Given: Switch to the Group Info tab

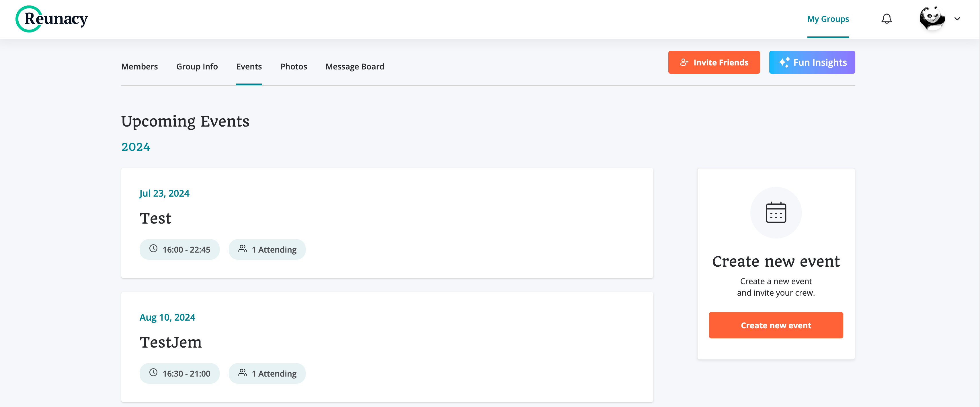Looking at the screenshot, I should (x=197, y=67).
